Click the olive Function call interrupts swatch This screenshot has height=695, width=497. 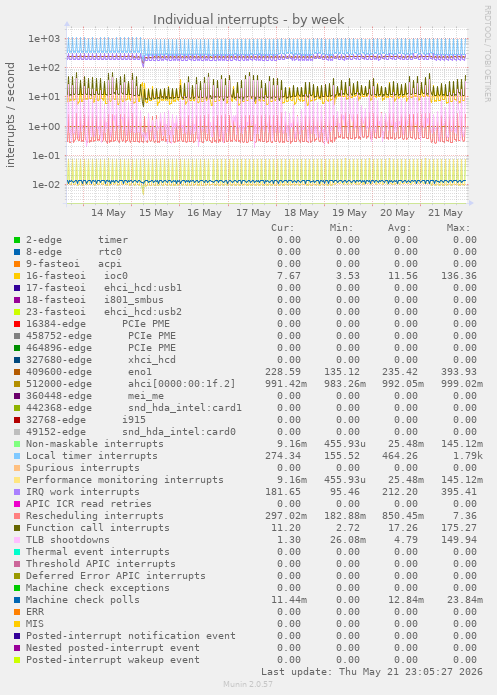coord(17,528)
